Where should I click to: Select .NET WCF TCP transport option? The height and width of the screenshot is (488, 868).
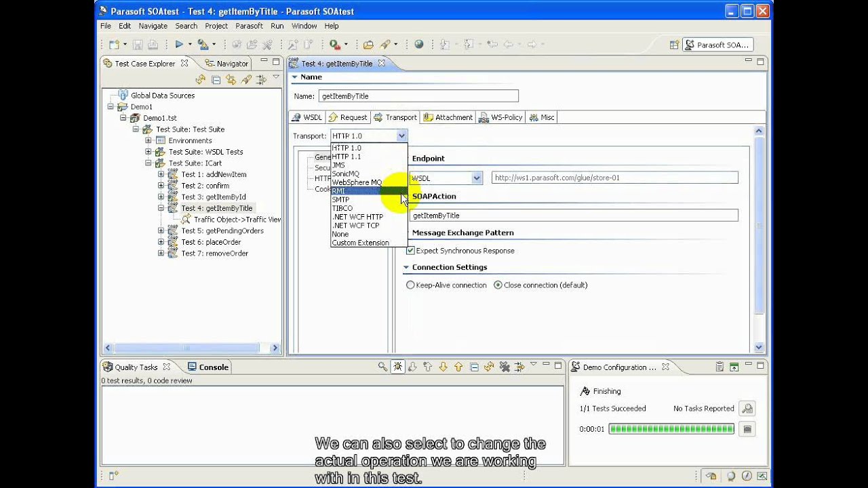(369, 226)
